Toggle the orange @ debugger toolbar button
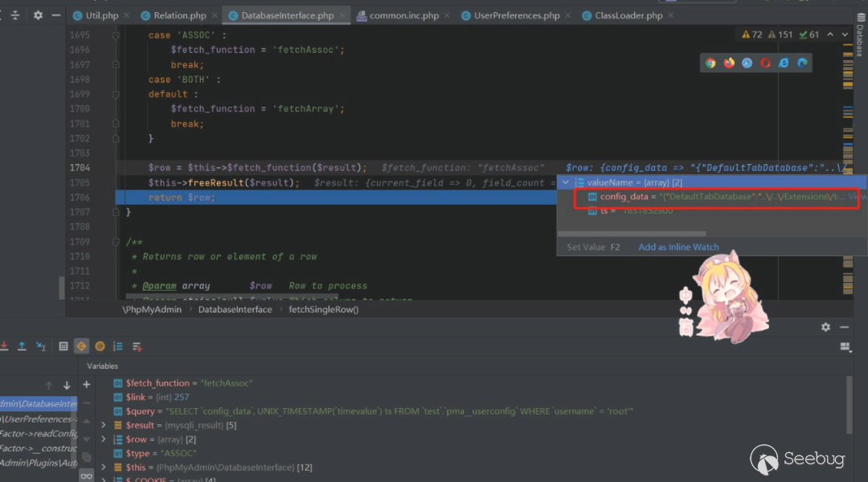 [x=100, y=346]
